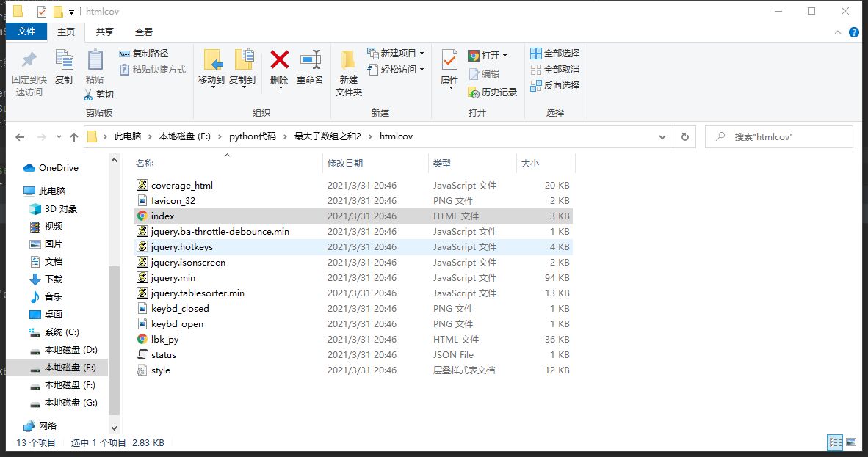Click the Paste clipboard icon
The height and width of the screenshot is (457, 868).
click(95, 59)
